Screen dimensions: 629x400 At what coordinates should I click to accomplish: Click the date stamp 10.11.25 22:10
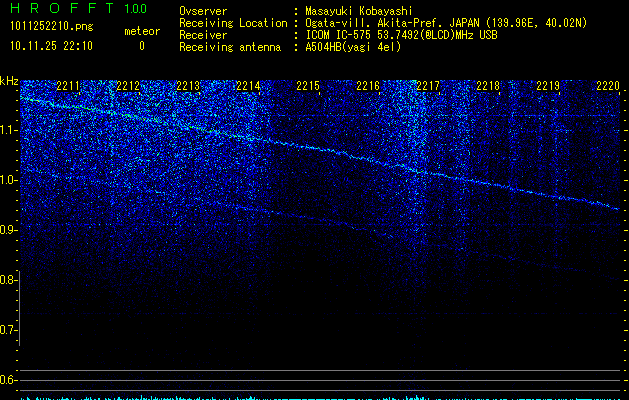pyautogui.click(x=51, y=46)
